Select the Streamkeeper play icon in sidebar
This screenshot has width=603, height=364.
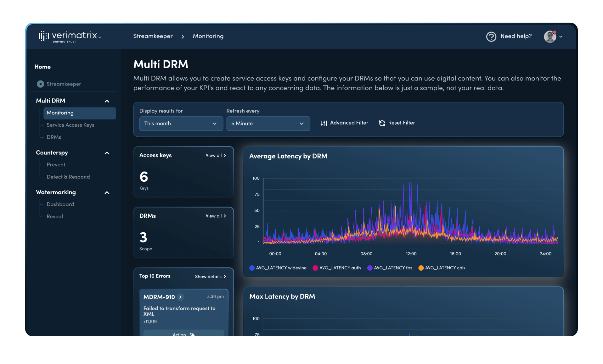[40, 84]
